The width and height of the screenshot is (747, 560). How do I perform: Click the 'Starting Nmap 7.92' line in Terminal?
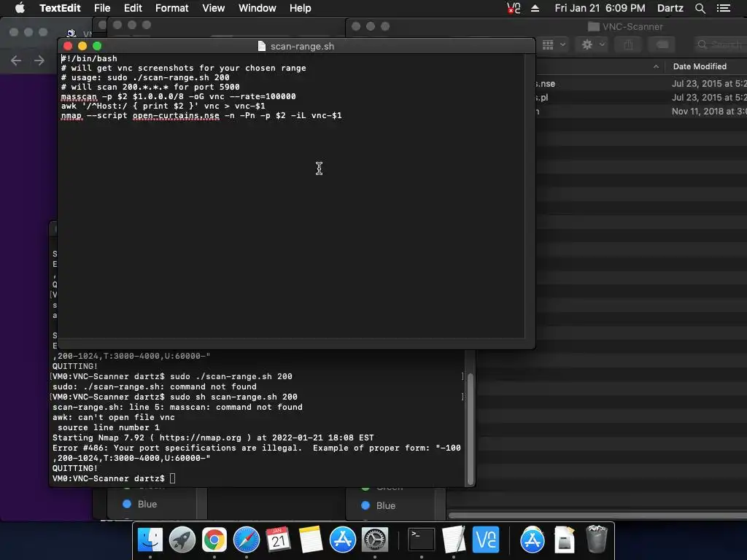[x=213, y=437]
